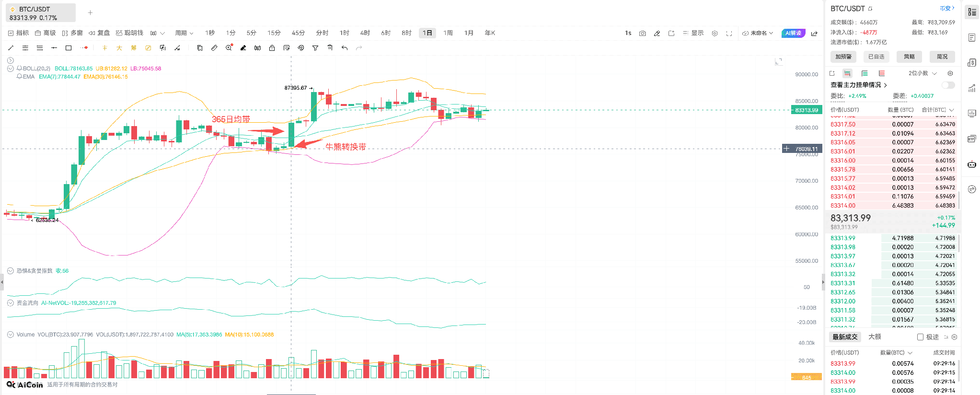Open the robot assistant sidebar icon
Image resolution: width=980 pixels, height=395 pixels.
972,164
